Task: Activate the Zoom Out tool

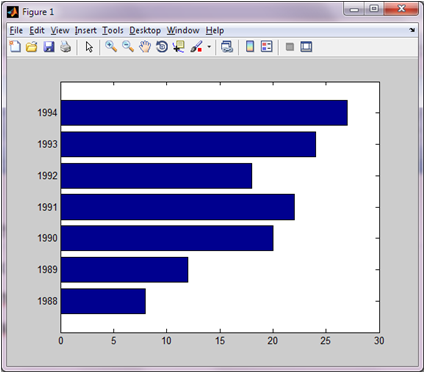Action: coord(128,47)
